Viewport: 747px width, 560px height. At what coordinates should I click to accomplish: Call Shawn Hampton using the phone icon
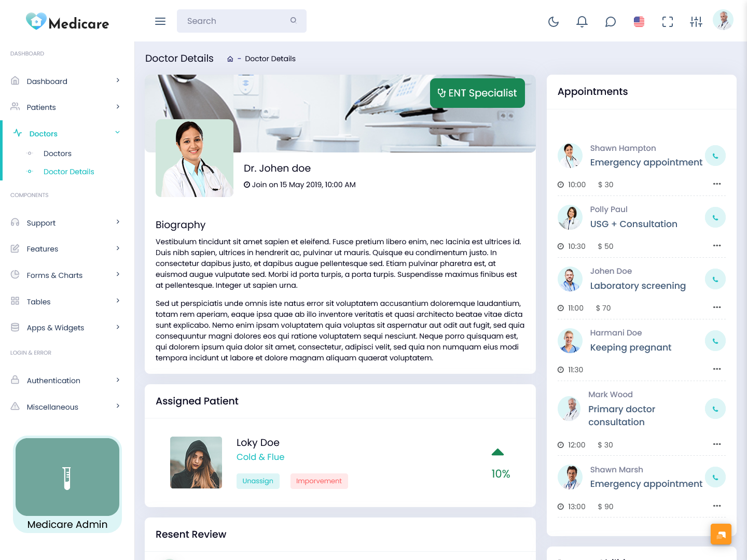715,156
